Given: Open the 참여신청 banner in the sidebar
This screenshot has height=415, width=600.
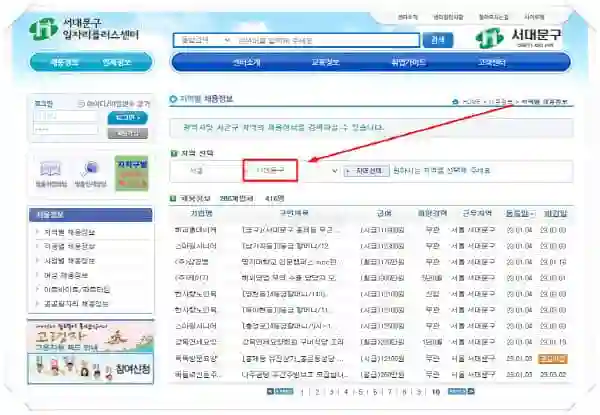Looking at the screenshot, I should point(91,368).
